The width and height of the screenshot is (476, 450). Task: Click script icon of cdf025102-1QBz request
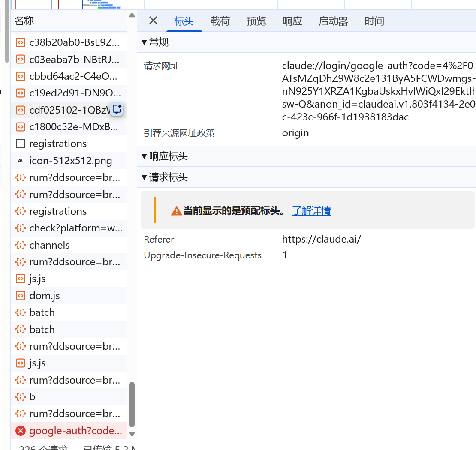20,110
